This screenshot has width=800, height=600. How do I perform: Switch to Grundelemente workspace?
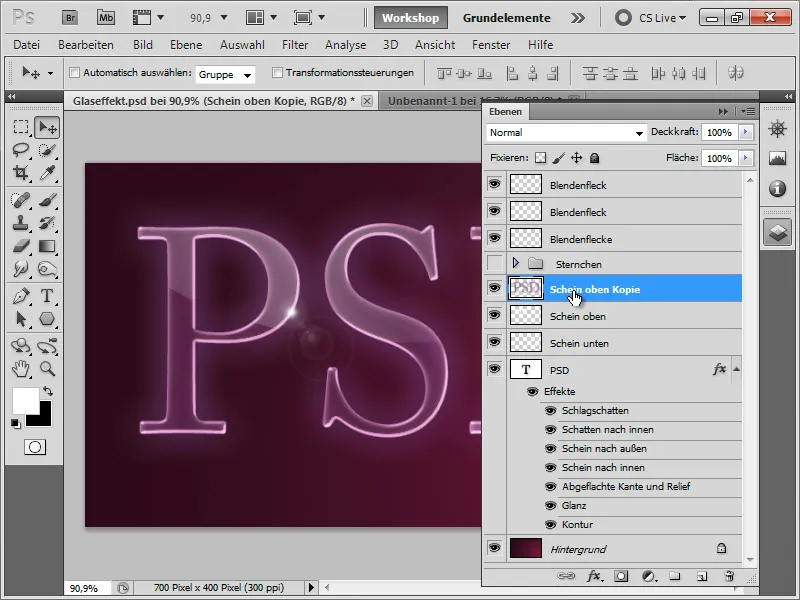click(x=507, y=18)
